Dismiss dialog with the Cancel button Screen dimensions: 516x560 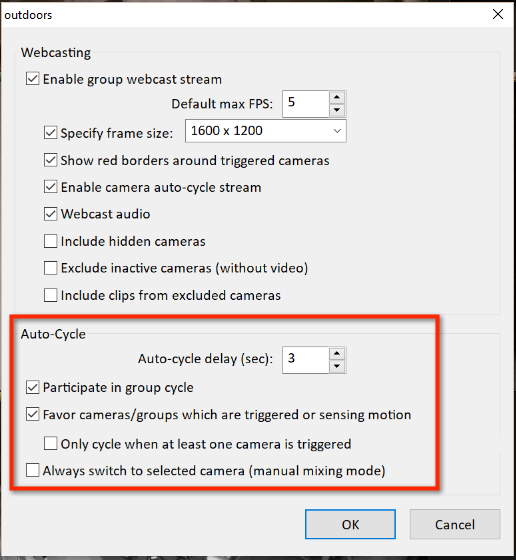455,524
